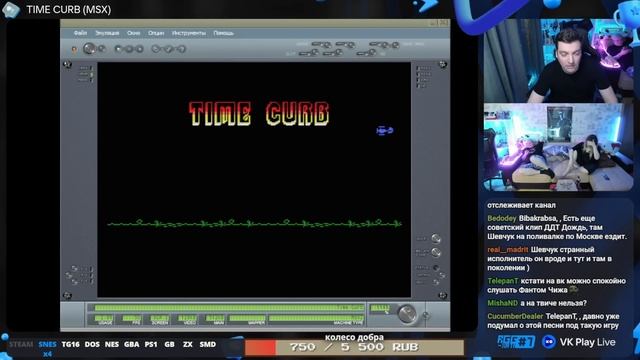Image resolution: width=640 pixels, height=360 pixels.
Task: Click the streamer webcam feed
Action: (558, 60)
